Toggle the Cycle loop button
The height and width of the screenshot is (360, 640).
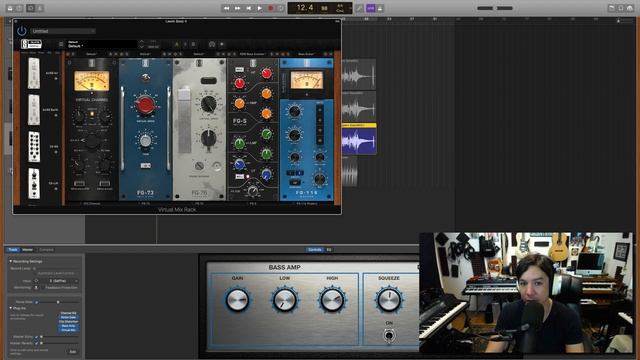point(281,8)
